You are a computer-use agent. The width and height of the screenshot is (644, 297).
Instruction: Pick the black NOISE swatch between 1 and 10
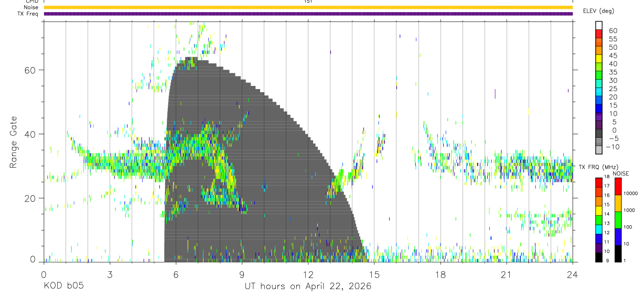click(x=618, y=254)
